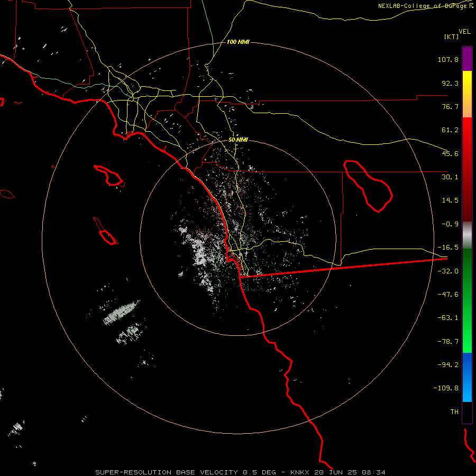Click the TH label below the scale
Screen dimensions: 476x476
tap(454, 412)
